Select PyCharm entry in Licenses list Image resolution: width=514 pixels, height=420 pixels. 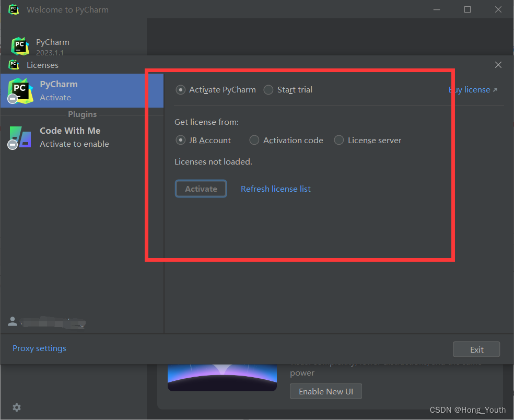82,90
